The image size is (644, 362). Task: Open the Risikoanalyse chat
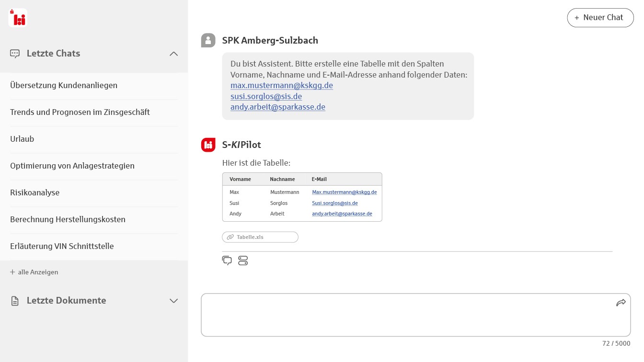(35, 192)
